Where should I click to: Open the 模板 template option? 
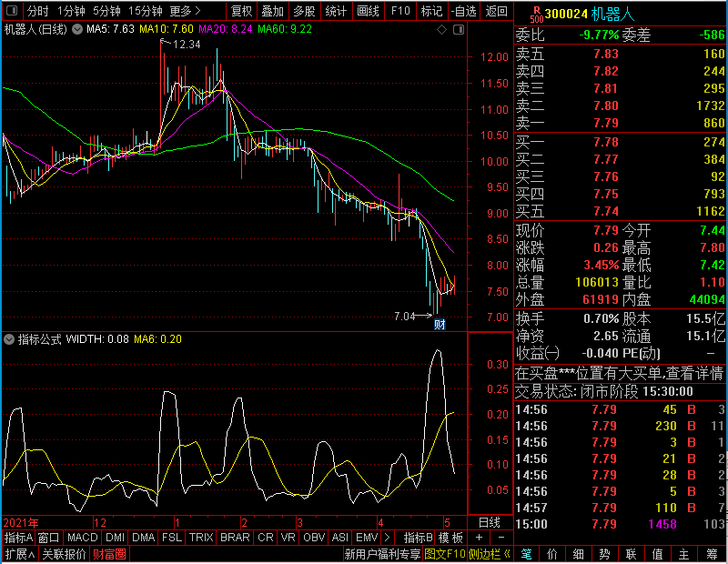[450, 538]
